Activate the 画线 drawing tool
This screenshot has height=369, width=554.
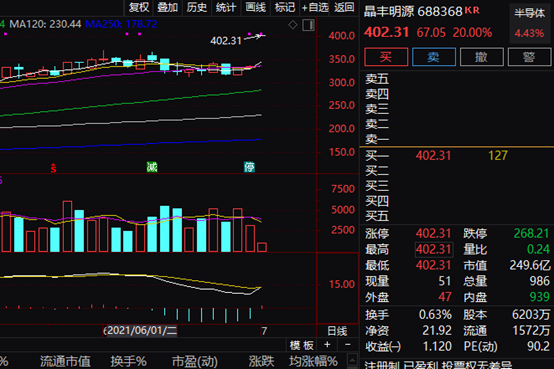[255, 7]
